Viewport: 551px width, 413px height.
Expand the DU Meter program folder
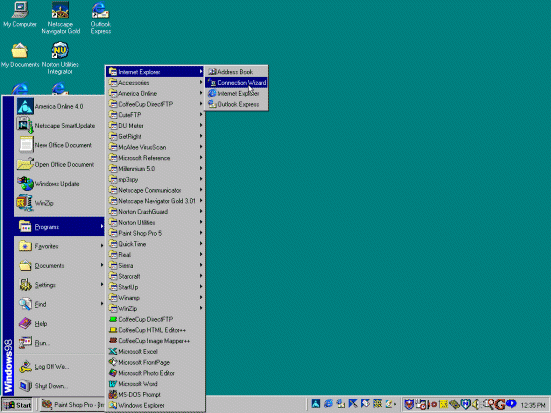pos(155,125)
